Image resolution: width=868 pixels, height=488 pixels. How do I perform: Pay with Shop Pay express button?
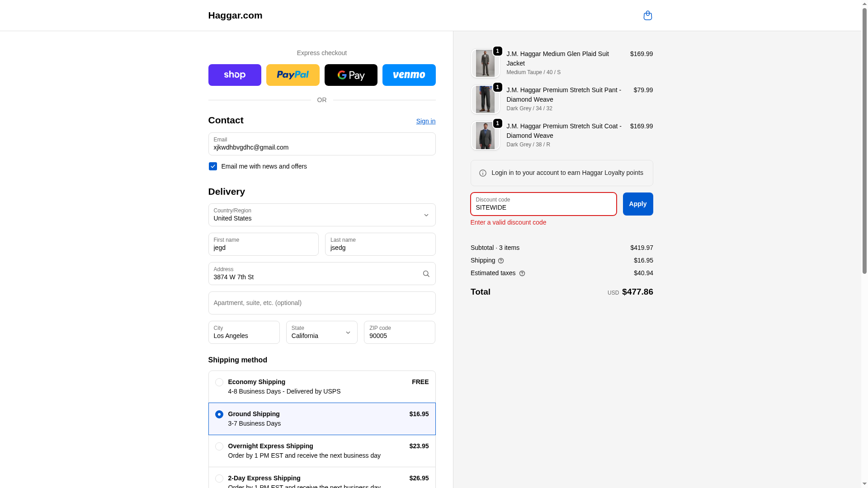coord(235,75)
